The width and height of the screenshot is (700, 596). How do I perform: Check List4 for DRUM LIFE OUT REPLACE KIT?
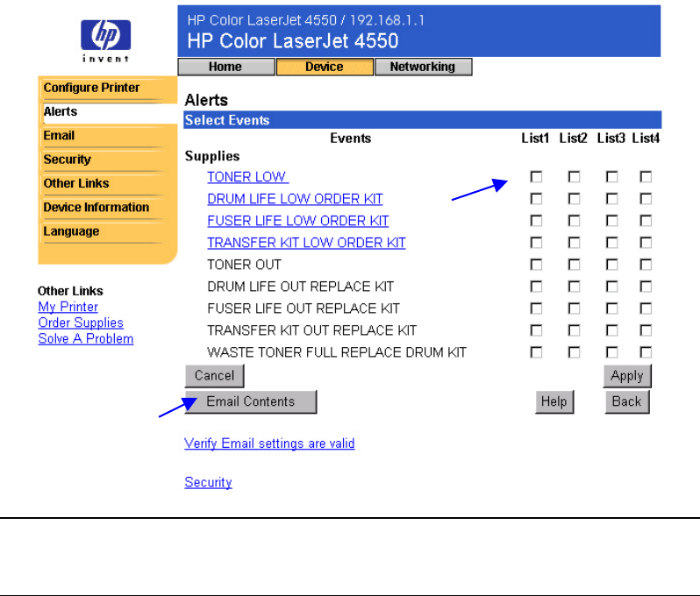646,287
